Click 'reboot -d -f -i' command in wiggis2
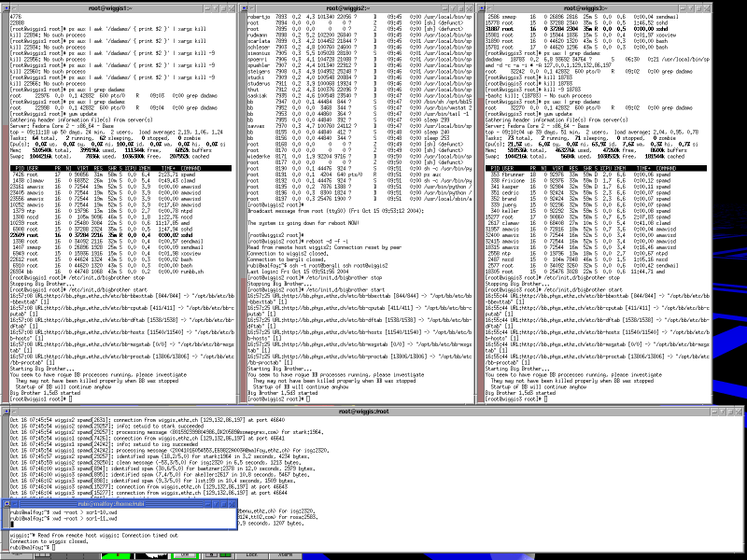This screenshot has height=560, width=747. pos(326,241)
